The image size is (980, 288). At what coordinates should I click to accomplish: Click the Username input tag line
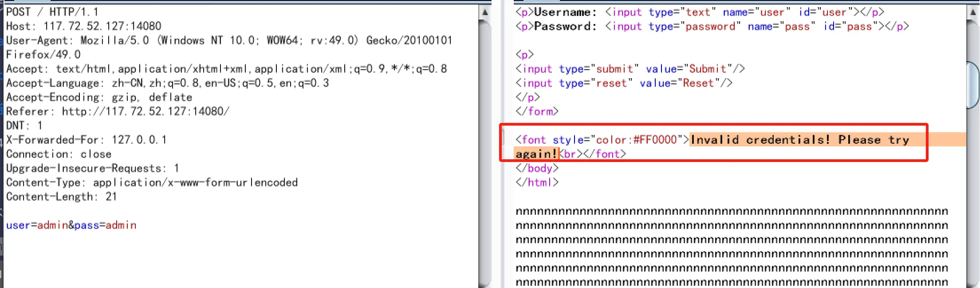[700, 12]
